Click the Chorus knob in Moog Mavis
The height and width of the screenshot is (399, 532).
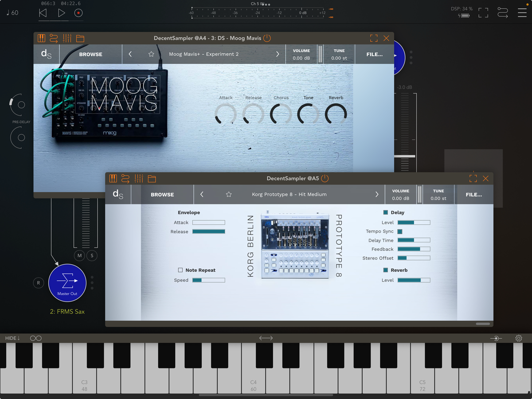pos(281,114)
